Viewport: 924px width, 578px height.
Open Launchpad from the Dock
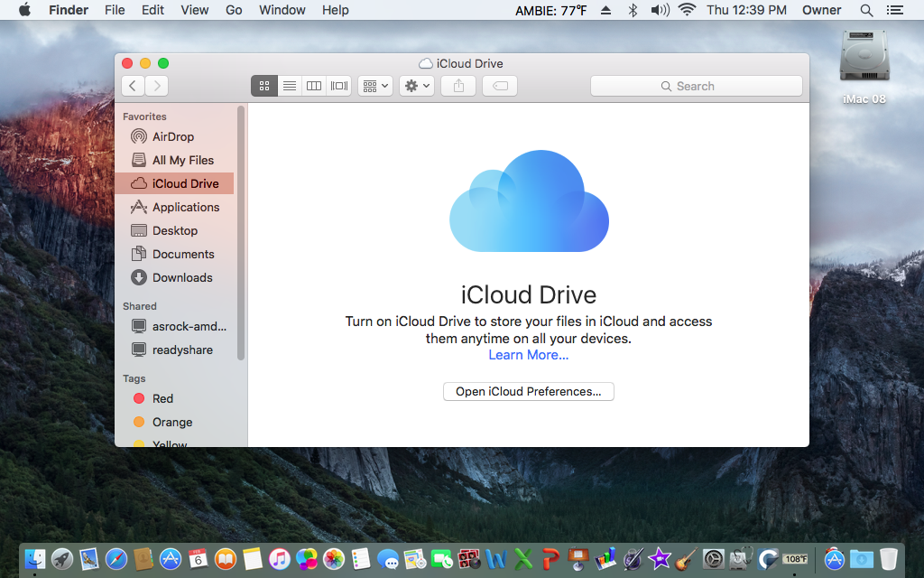[x=62, y=558]
